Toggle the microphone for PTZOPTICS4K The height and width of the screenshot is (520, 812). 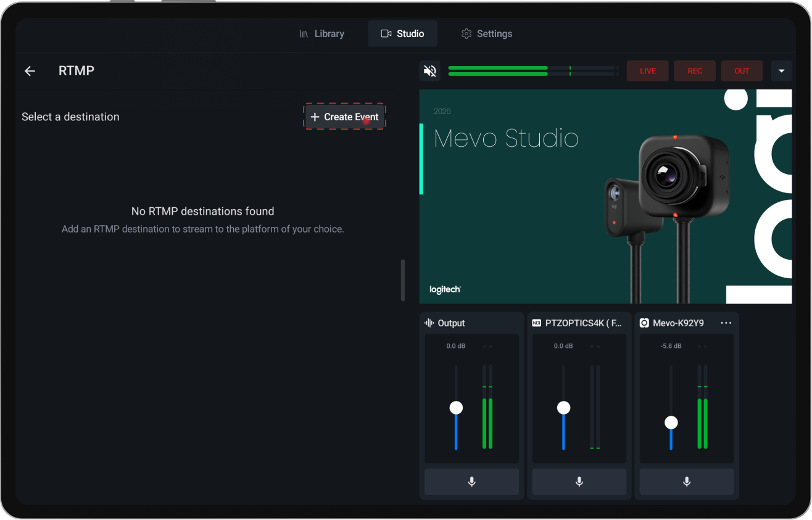click(579, 482)
